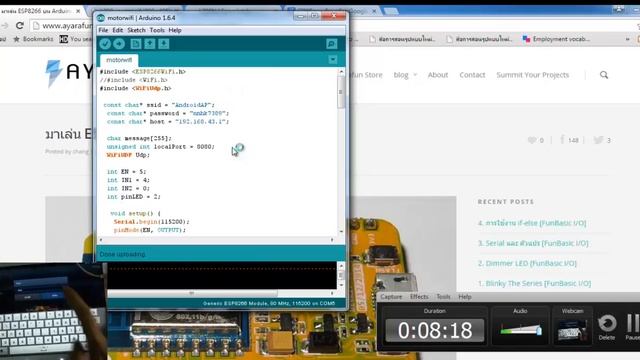This screenshot has height=360, width=640.
Task: Click the Ayarafun logo on website
Action: pyautogui.click(x=69, y=73)
